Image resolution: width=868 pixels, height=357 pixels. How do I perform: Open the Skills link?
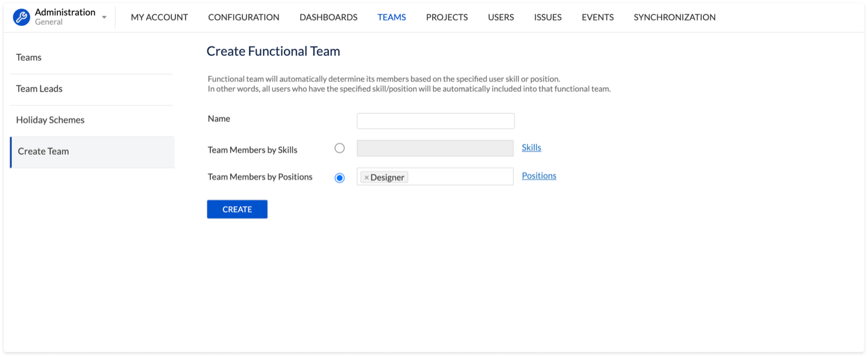531,147
